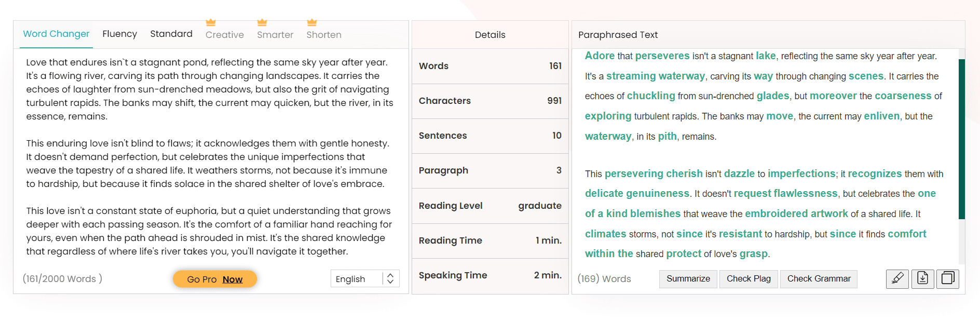Click the language selector up/down arrows
This screenshot has height=321, width=980.
(390, 279)
